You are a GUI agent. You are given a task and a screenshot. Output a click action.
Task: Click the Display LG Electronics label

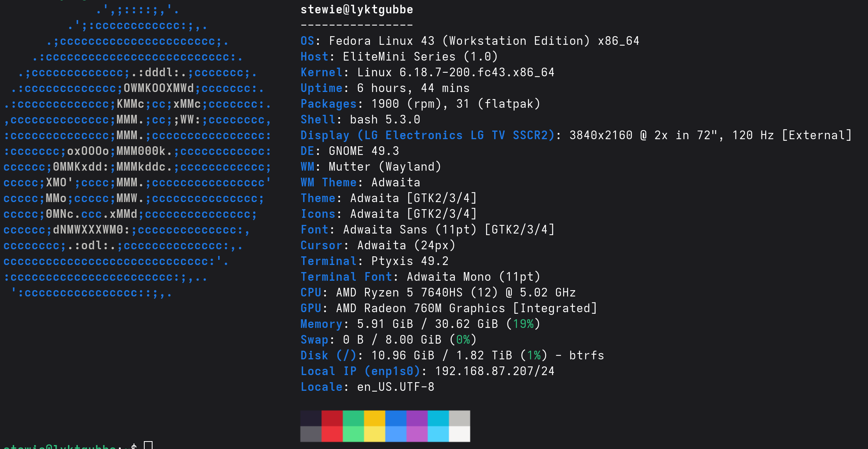coord(427,135)
